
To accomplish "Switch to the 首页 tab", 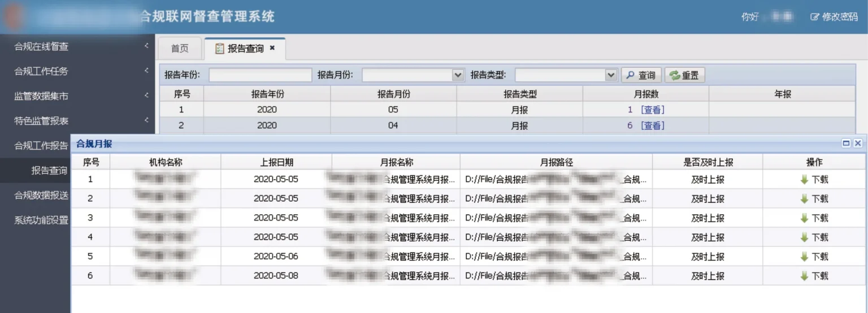I will [180, 49].
